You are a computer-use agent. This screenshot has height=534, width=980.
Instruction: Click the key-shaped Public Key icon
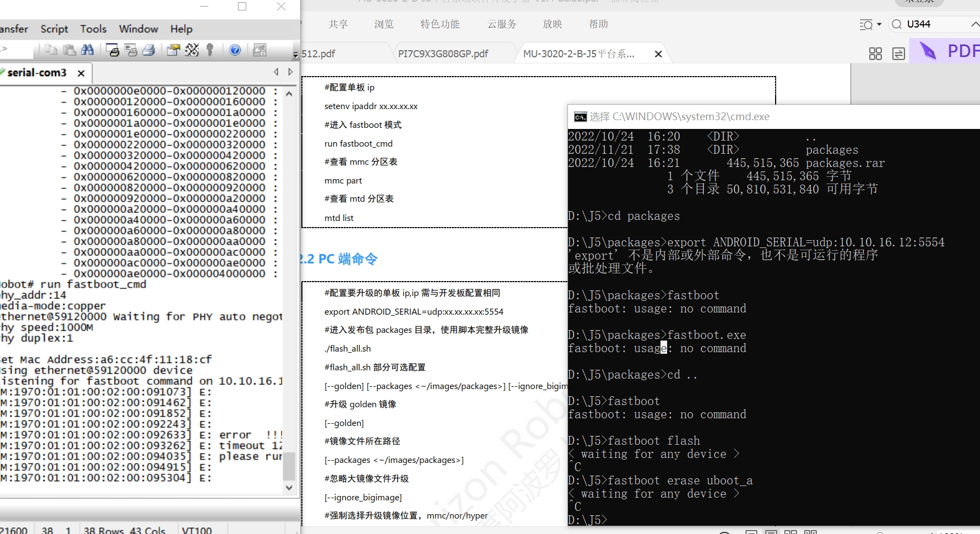click(x=209, y=50)
